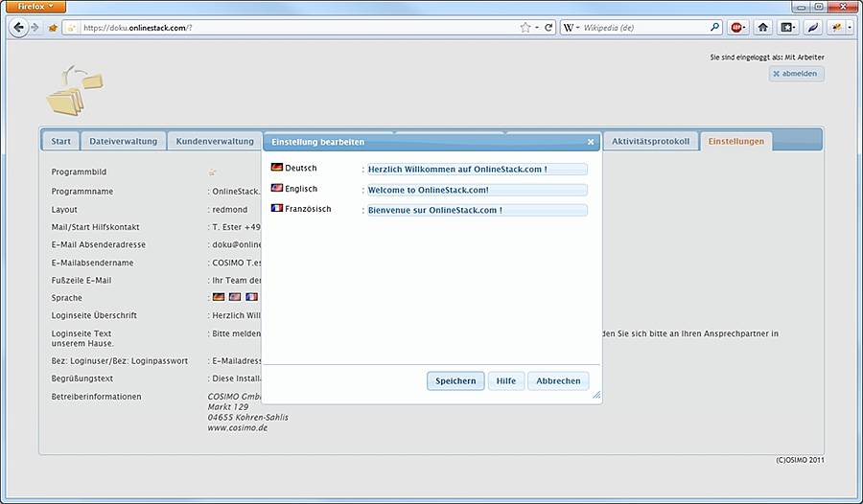Click www.cosimo.de in operator info
The image size is (863, 504).
point(237,427)
